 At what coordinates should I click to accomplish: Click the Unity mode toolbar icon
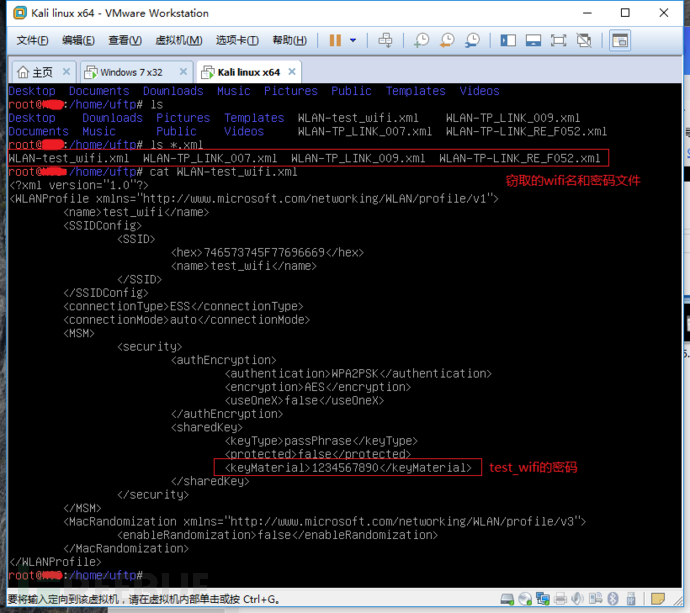(x=584, y=40)
